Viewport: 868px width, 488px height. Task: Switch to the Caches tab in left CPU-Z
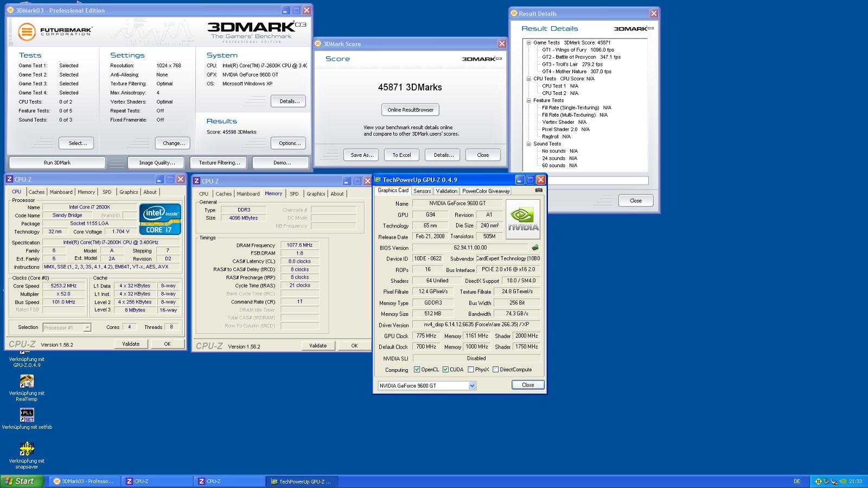(x=36, y=192)
